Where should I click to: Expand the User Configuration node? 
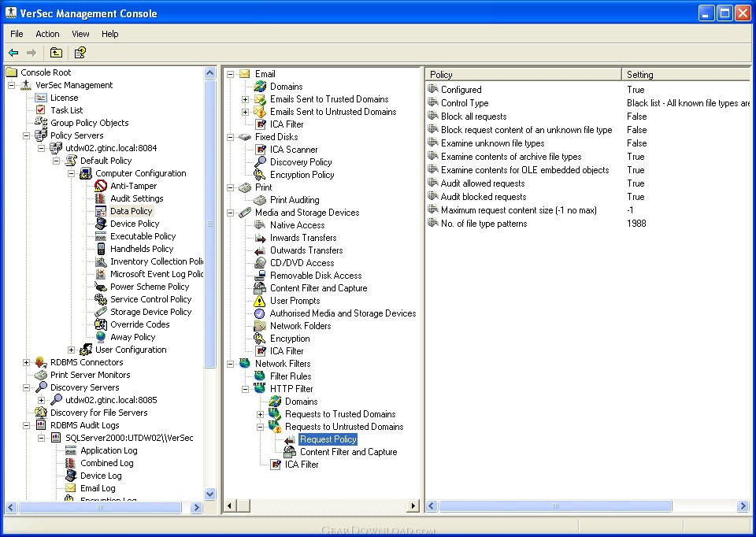(x=72, y=350)
